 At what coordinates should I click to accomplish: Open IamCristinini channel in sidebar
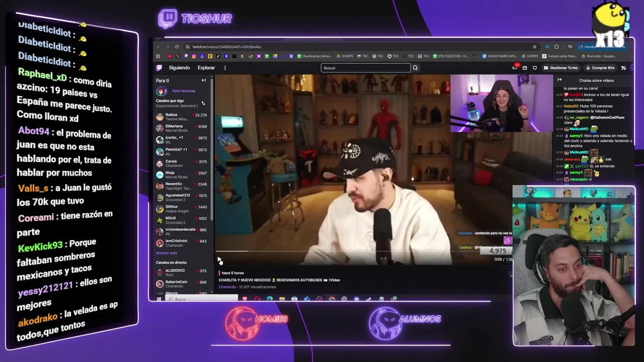[181, 243]
